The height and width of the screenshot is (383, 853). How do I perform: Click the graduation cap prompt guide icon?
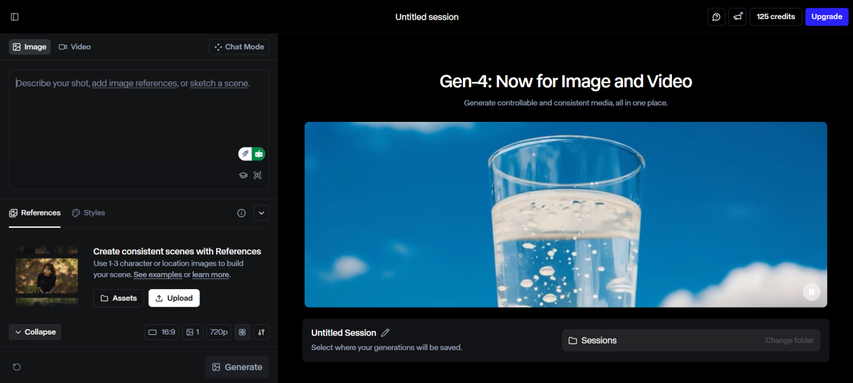click(x=244, y=175)
